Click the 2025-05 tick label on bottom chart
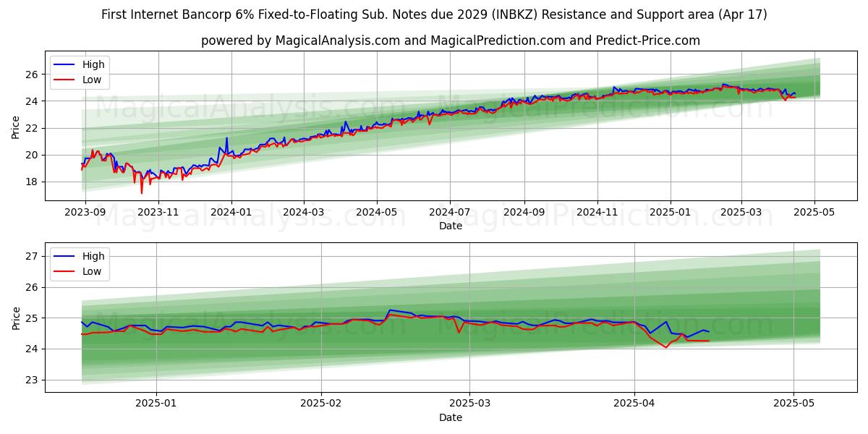Screen dimensions: 868x434 [794, 404]
